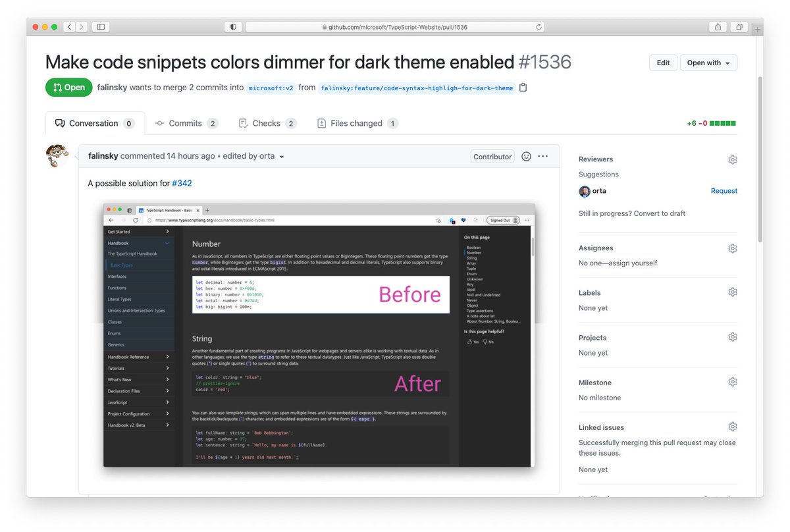Request a review from orta

[724, 190]
